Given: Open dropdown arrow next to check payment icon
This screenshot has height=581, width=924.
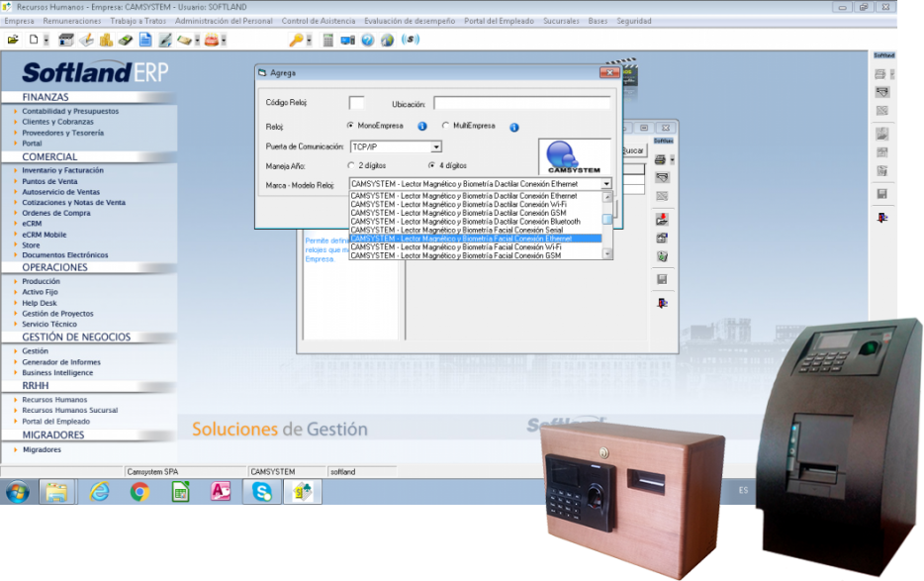Looking at the screenshot, I should click(x=197, y=41).
